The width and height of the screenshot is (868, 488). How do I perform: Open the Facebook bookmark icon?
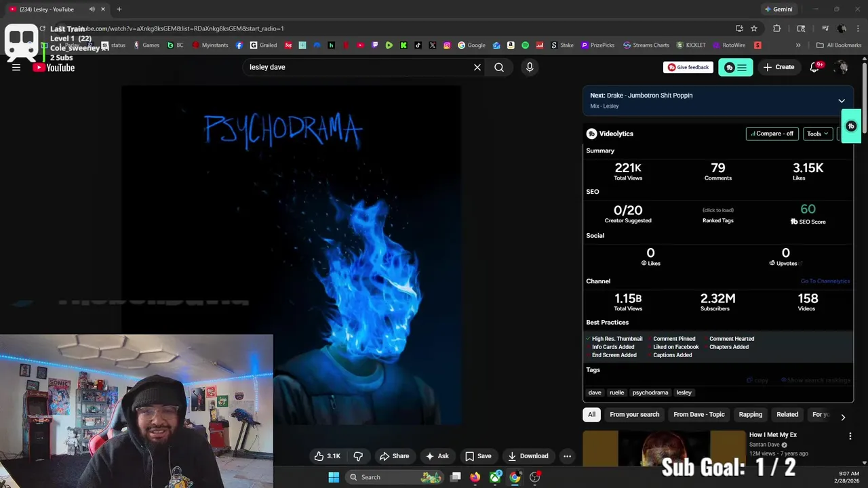coord(239,45)
